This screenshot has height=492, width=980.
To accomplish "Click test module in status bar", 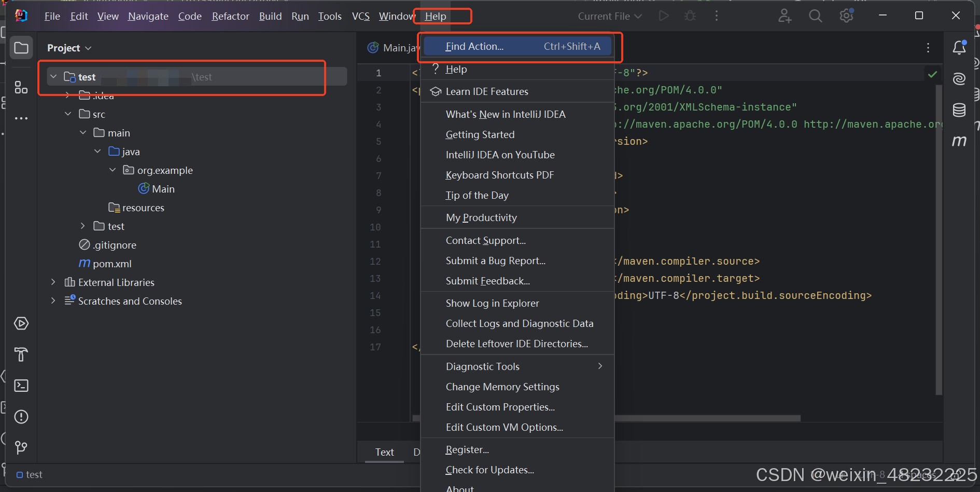I will (x=30, y=474).
